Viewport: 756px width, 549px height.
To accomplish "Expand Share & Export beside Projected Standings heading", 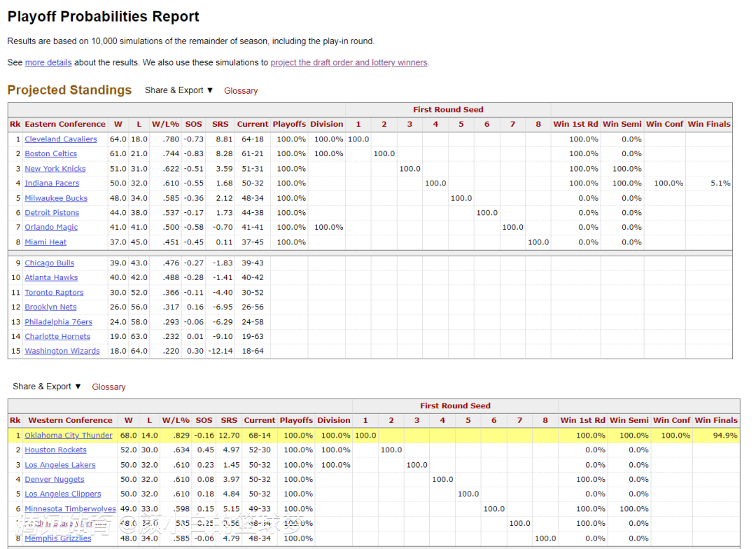I will point(179,90).
